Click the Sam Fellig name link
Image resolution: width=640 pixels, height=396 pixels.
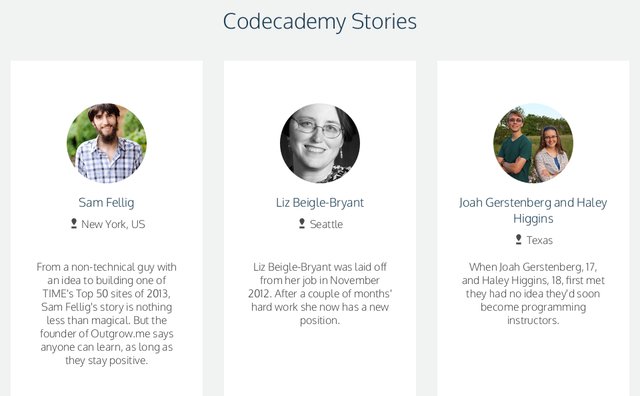(107, 202)
